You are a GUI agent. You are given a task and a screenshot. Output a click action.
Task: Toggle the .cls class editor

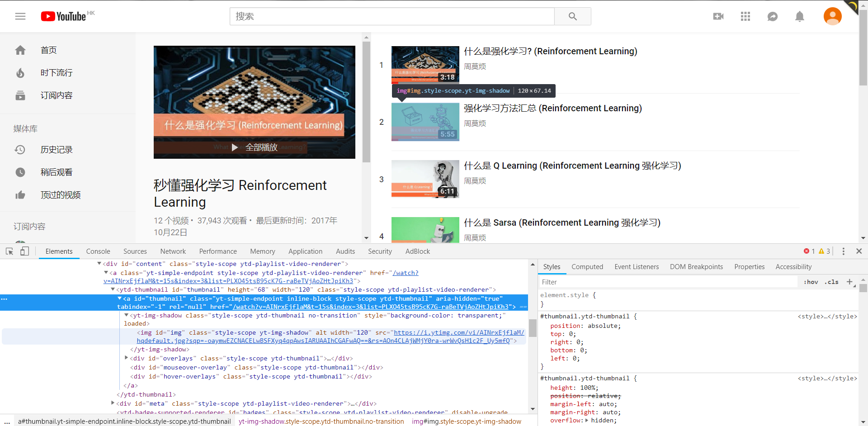(831, 282)
